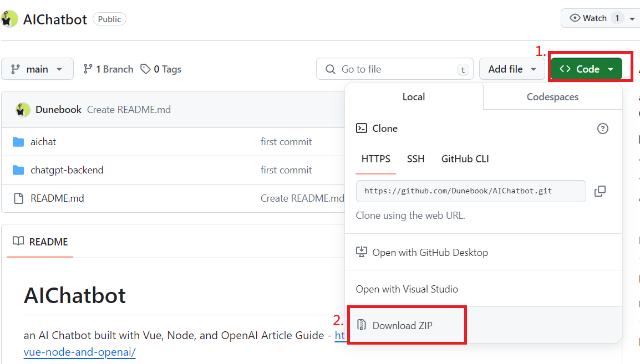This screenshot has width=640, height=364.
Task: Open the 1 Branch link
Action: click(x=109, y=69)
